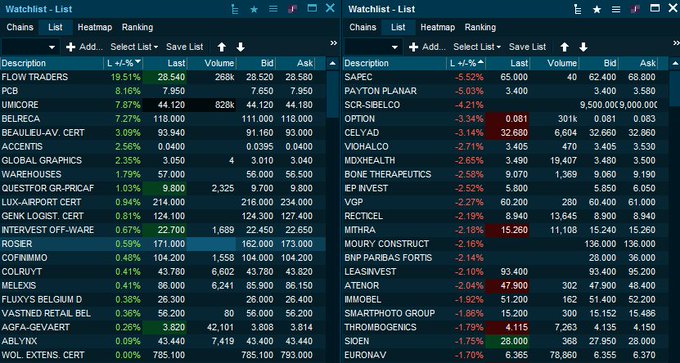Click the link-window icon in left Watchlist title bar
This screenshot has width=680, height=363.
[x=292, y=9]
